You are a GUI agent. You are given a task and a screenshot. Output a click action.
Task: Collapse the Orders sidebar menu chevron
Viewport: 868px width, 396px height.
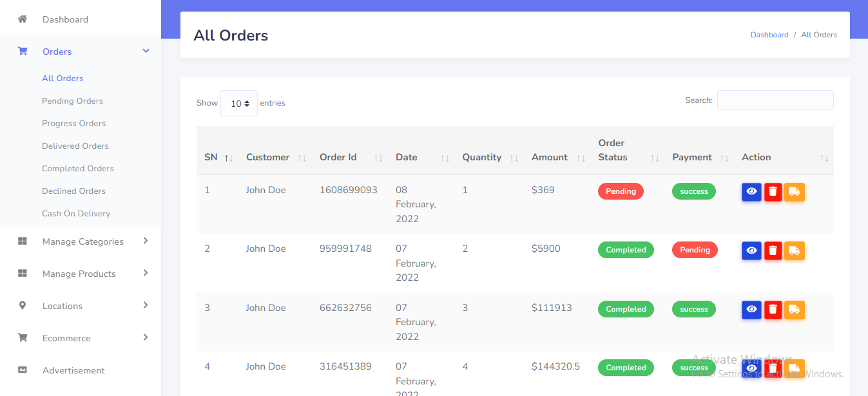(x=146, y=51)
